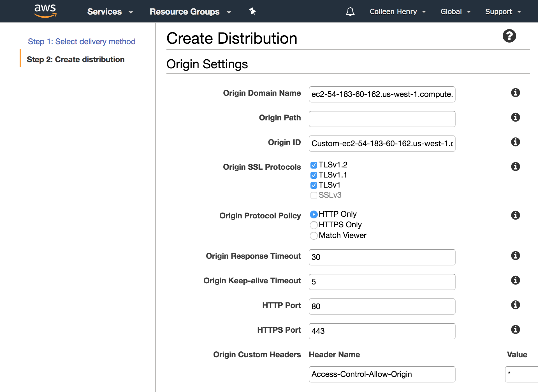Viewport: 538px width, 392px height.
Task: Uncheck the TLSv1.2 protocol checkbox
Action: [x=314, y=165]
